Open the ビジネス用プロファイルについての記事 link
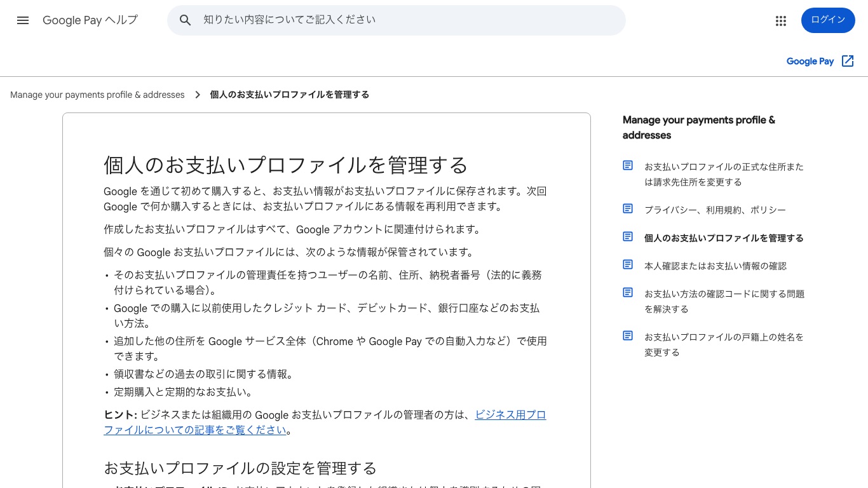868x488 pixels. (x=325, y=423)
